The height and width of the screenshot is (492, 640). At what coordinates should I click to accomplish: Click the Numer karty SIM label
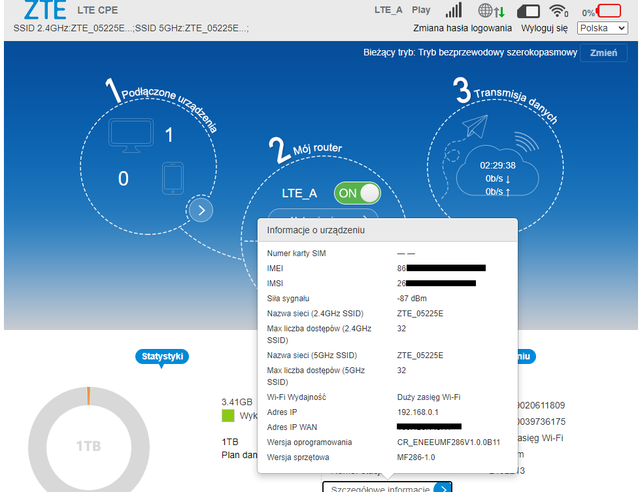(x=296, y=253)
